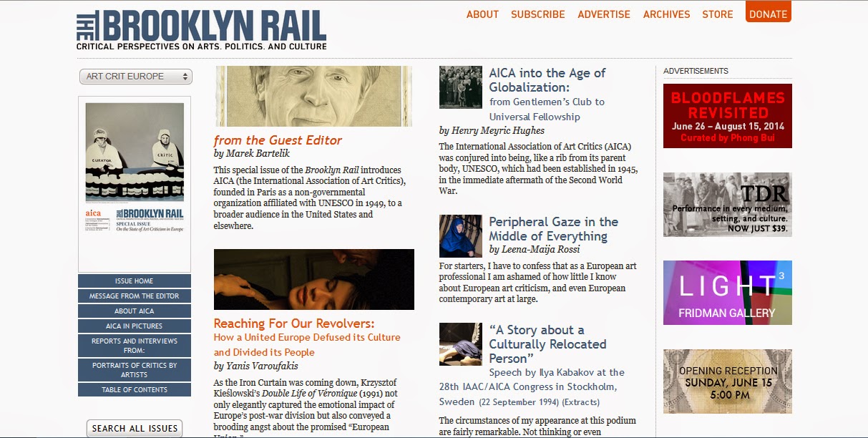Select Issue Home in sidebar
The image size is (868, 438).
pos(135,281)
